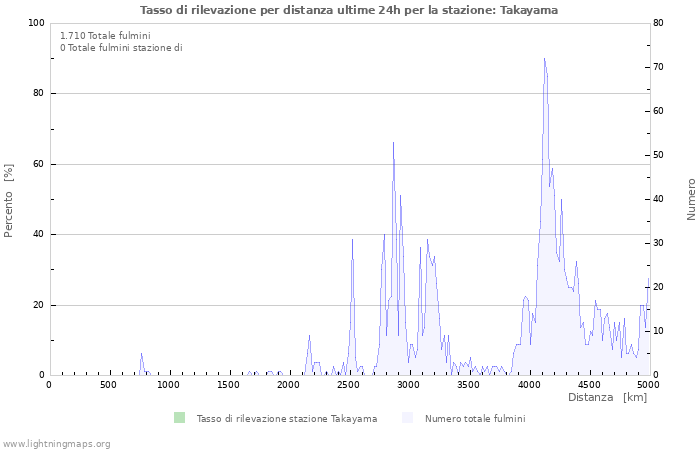Click the chart title about Takayama station
Viewport: 700px width, 450px height.
349,10
